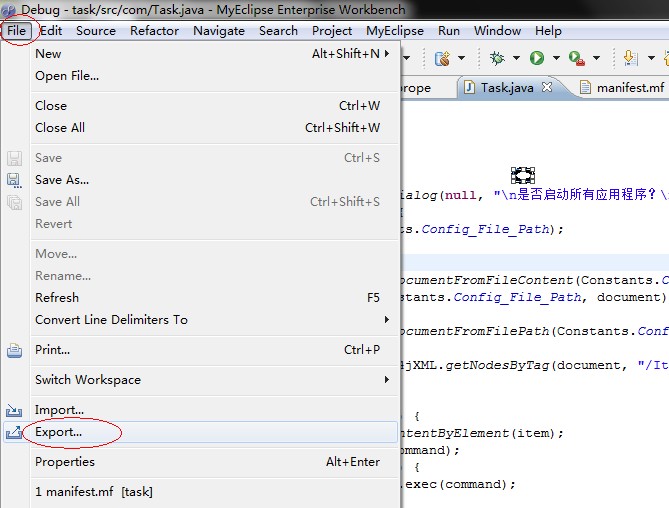Click the External Tools run icon
The width and height of the screenshot is (669, 508).
click(576, 59)
